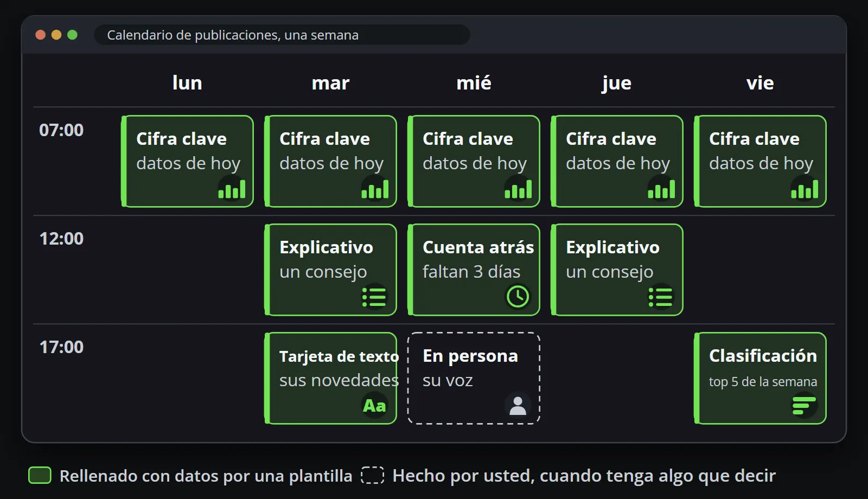Open the En persona dashed card title
Viewport: 868px width, 499px height.
point(470,356)
